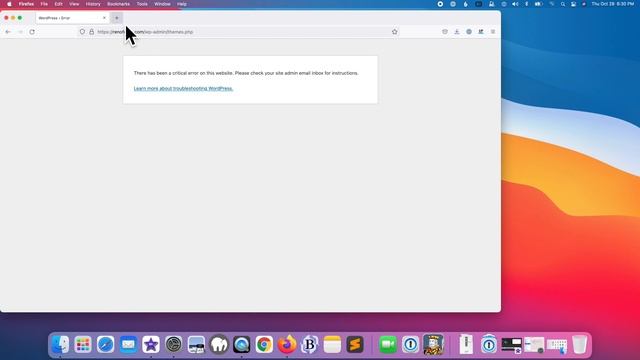This screenshot has width=640, height=360.
Task: Open Trash from the Dock
Action: [579, 344]
